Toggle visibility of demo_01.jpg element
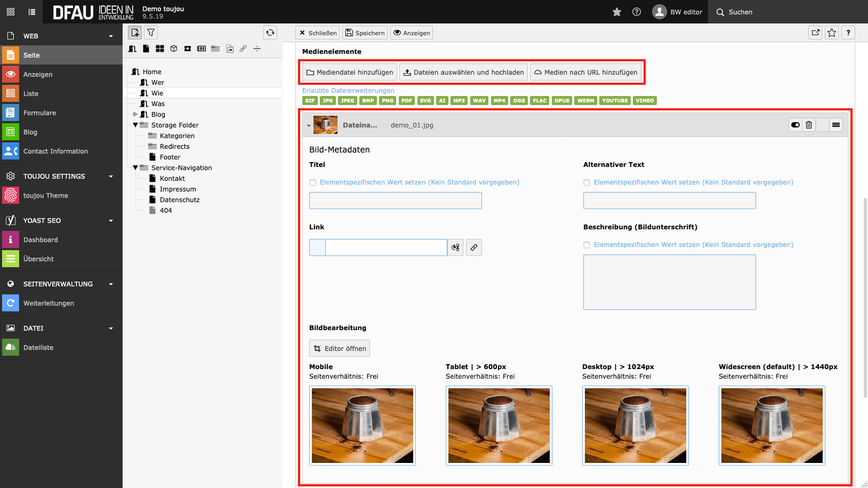 [795, 125]
